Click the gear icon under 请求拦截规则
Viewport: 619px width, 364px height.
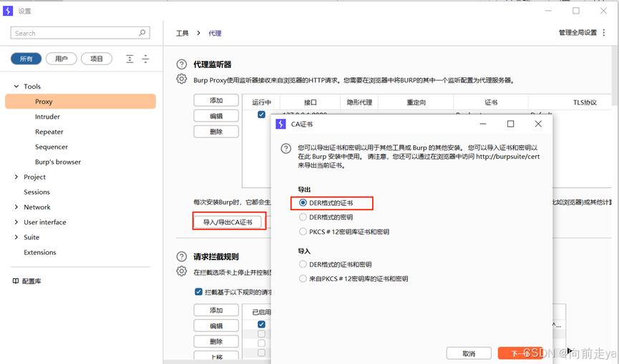pyautogui.click(x=181, y=271)
